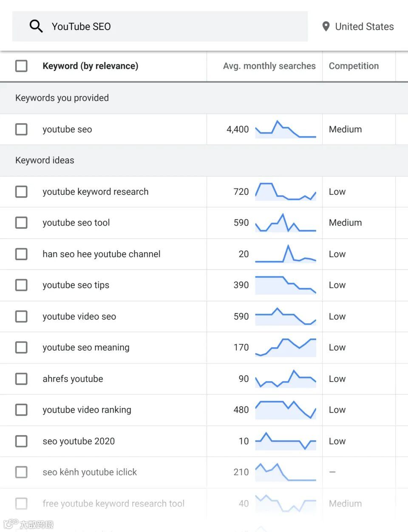Click the youtube seo tips trend chart

click(x=285, y=285)
